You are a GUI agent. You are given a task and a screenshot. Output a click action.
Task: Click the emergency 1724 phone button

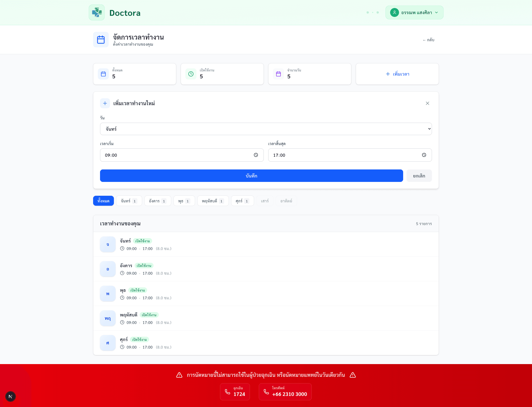[235, 391]
